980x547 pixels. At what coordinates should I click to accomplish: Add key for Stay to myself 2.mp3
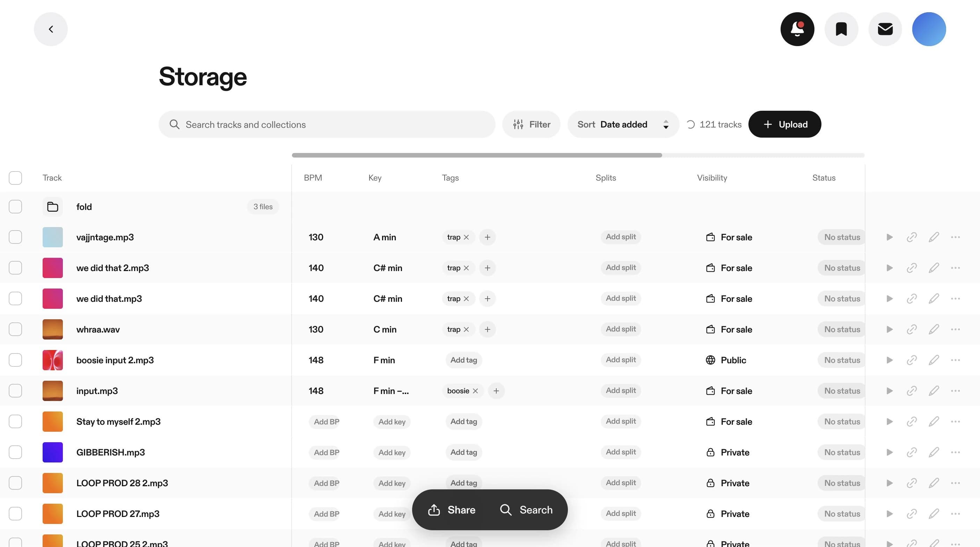coord(392,422)
